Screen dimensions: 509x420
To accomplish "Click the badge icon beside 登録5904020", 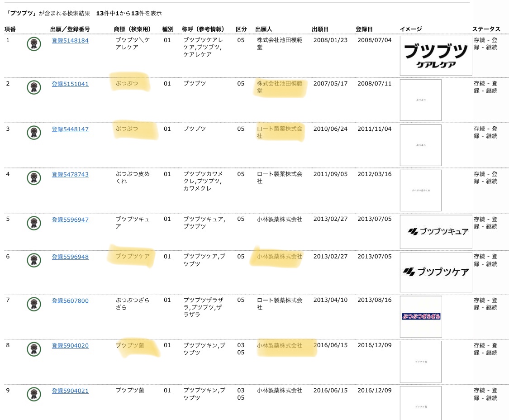I will 34,349.
